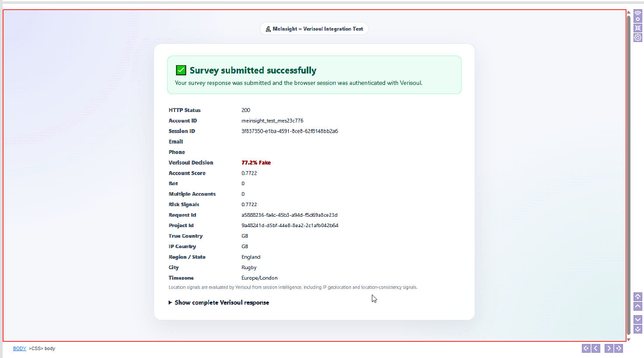Click the page scrollbar down arrow
Viewport: 644px width, 358px height.
tap(629, 339)
